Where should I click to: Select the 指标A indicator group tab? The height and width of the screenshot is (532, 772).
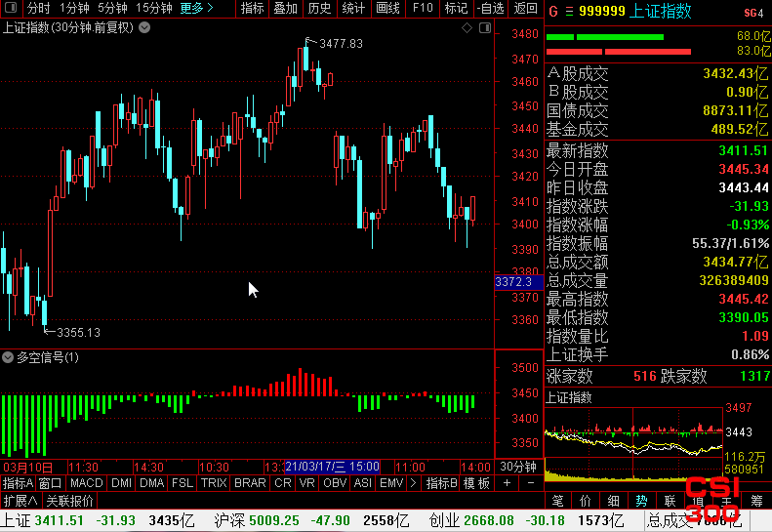coord(18,483)
